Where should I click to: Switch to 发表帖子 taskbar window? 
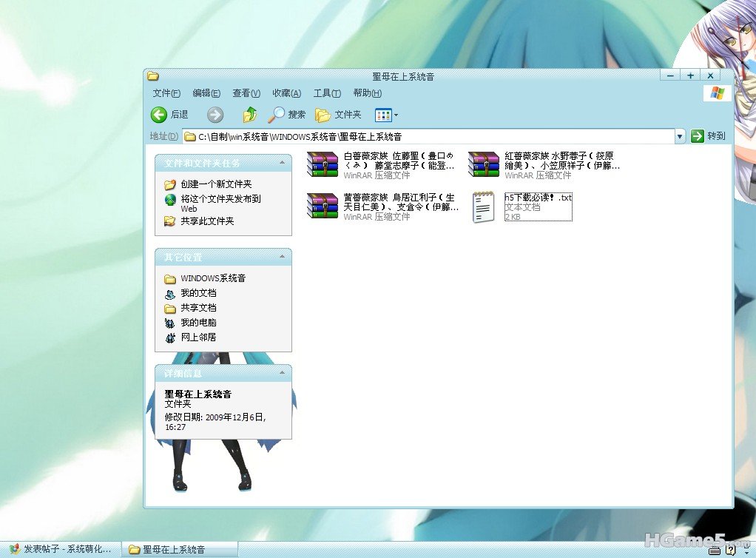(x=60, y=549)
